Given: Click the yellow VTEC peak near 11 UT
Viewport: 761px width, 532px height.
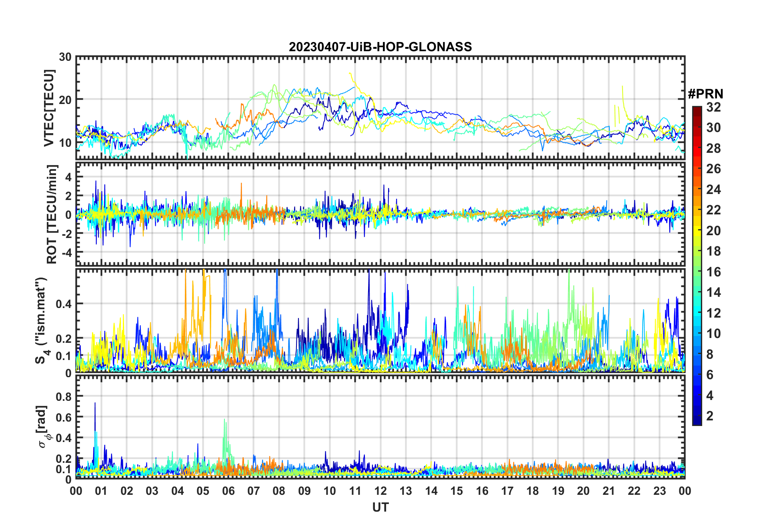Looking at the screenshot, I should (x=350, y=74).
